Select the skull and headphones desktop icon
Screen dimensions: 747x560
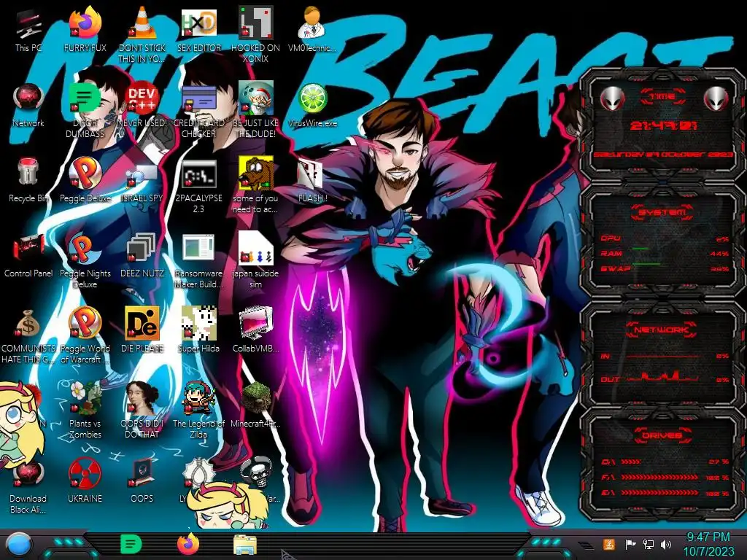point(256,473)
